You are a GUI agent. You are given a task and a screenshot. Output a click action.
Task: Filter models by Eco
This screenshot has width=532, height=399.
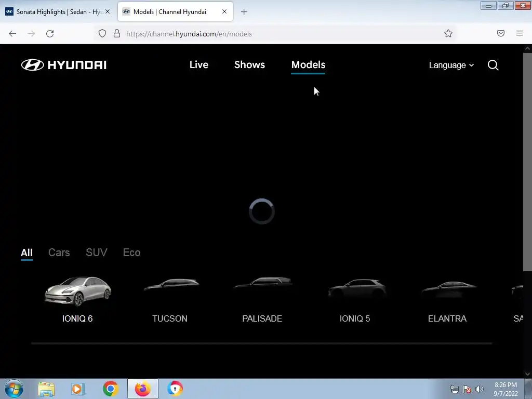131,252
